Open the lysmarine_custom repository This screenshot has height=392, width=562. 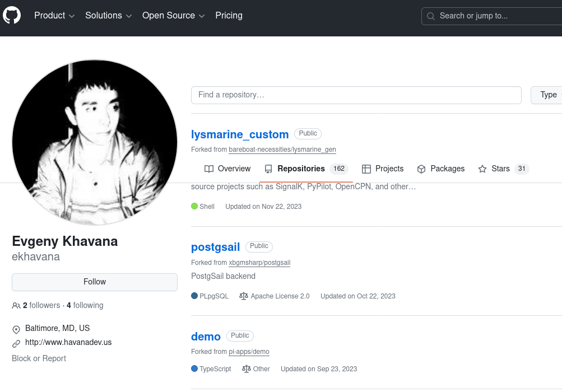240,134
